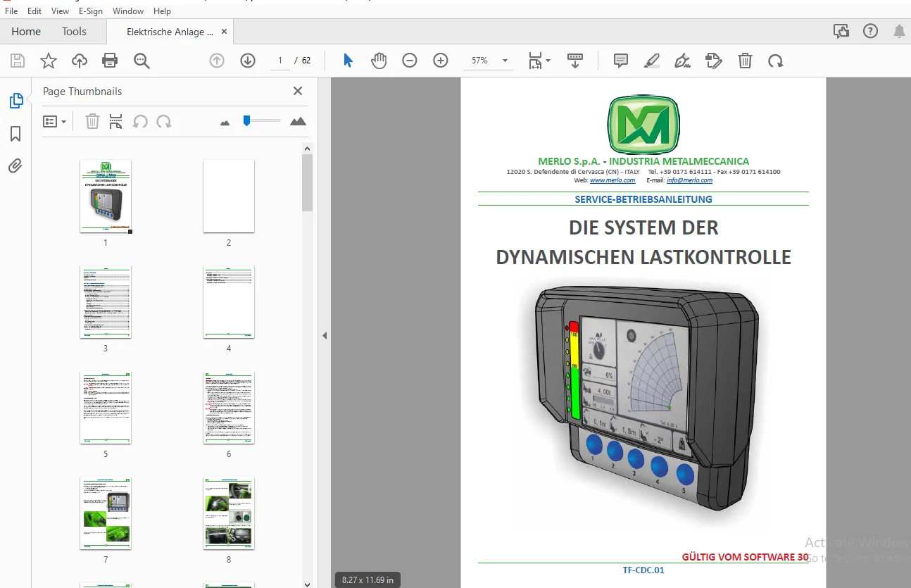
Task: Select page 8 thumbnail
Action: (x=229, y=513)
